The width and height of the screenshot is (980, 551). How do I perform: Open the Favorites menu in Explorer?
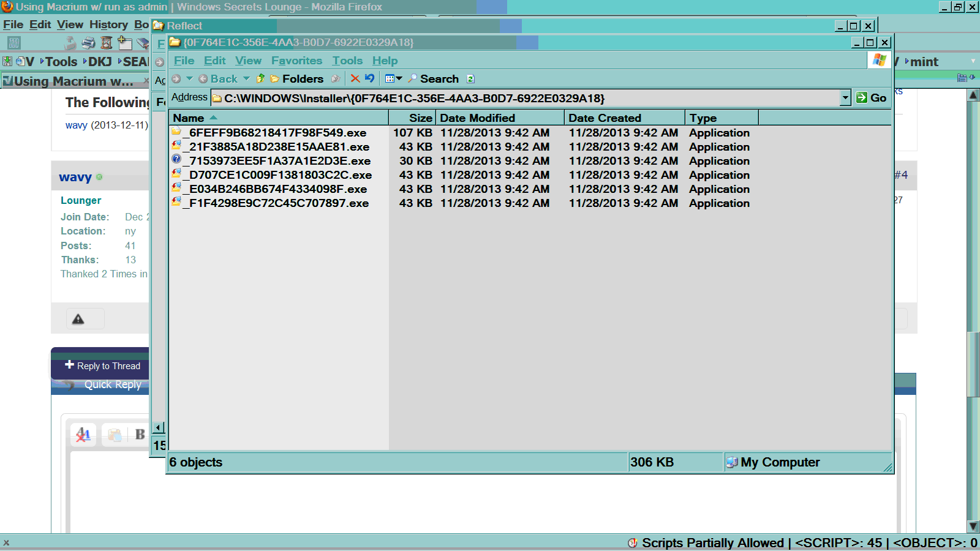click(296, 61)
